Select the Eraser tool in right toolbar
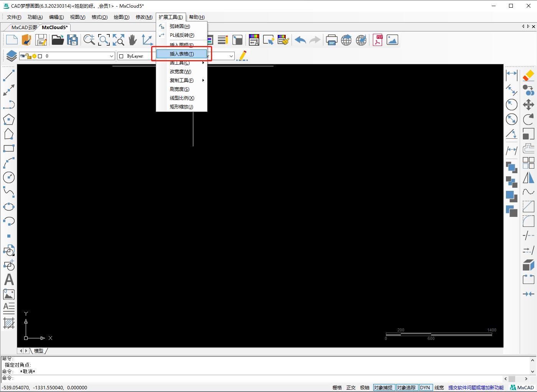 pos(528,75)
